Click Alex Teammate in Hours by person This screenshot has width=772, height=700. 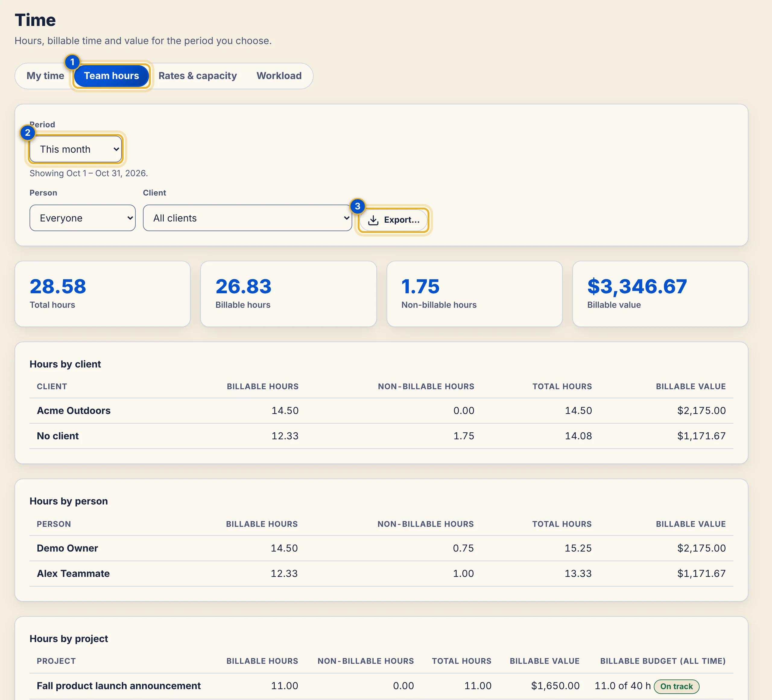coord(73,574)
